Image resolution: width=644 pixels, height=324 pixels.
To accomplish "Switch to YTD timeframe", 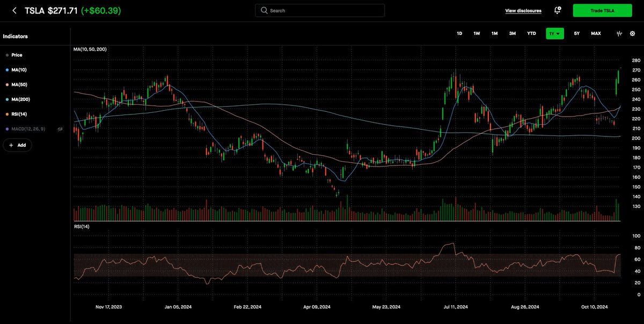I will 531,33.
